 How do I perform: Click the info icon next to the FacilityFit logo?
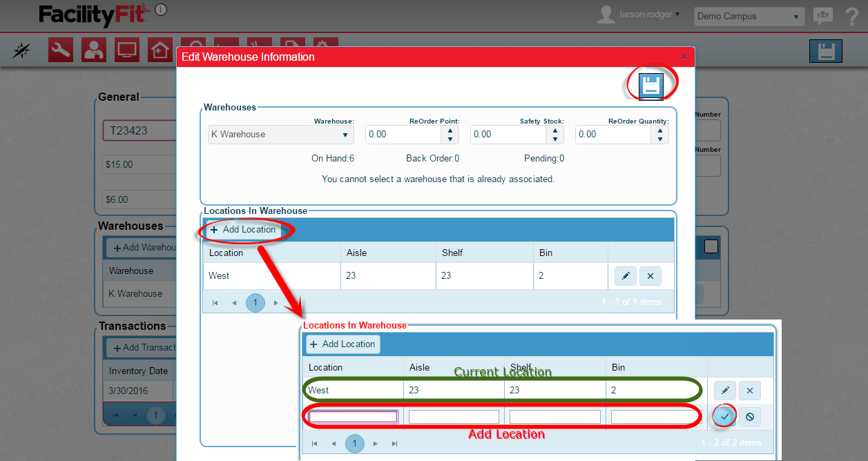(x=160, y=10)
